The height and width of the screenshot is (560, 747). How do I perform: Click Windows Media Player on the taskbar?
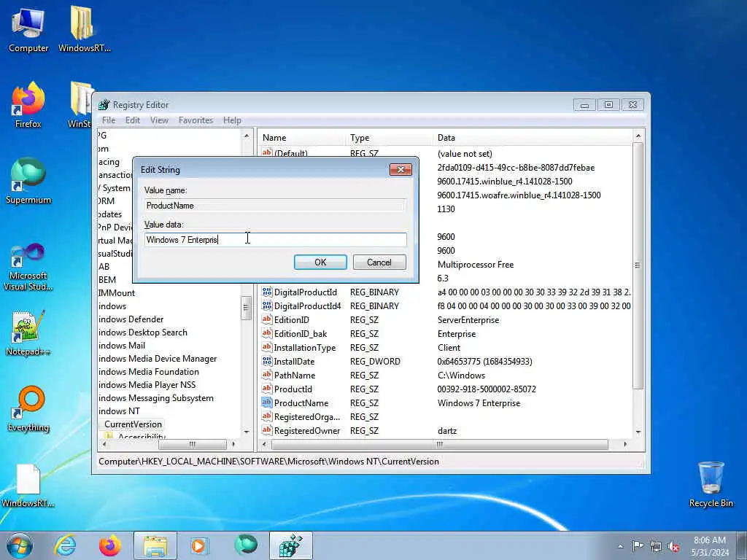[199, 545]
